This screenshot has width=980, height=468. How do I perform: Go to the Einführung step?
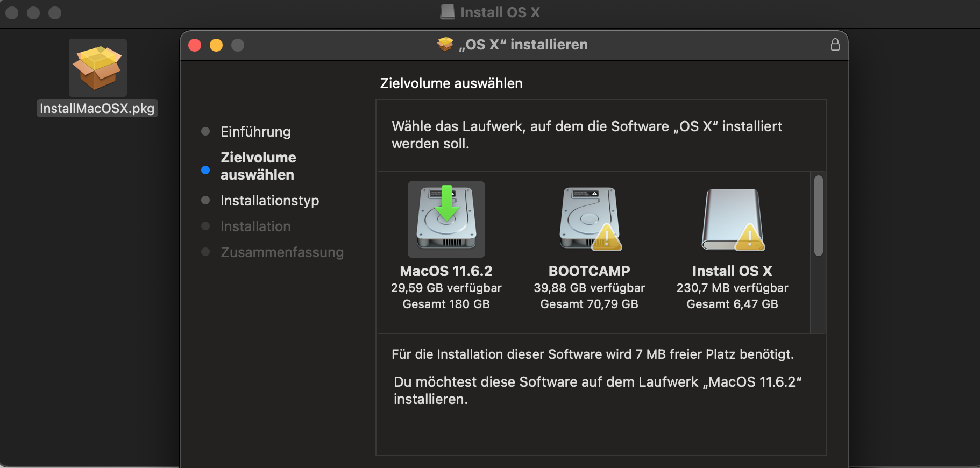tap(255, 132)
